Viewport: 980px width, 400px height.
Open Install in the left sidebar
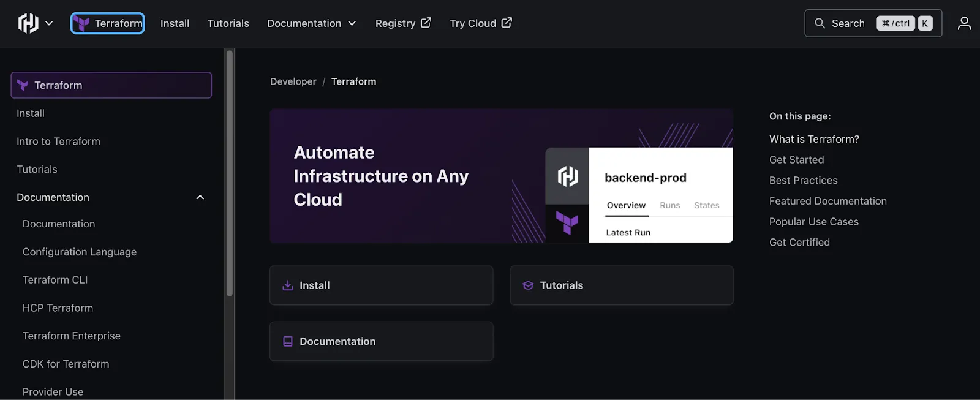pos(31,113)
